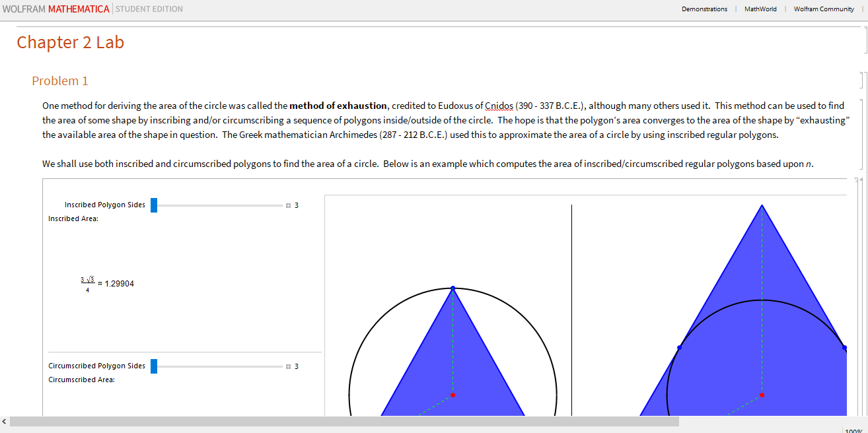Open the MathWorld menu
The width and height of the screenshot is (868, 433).
click(x=760, y=9)
